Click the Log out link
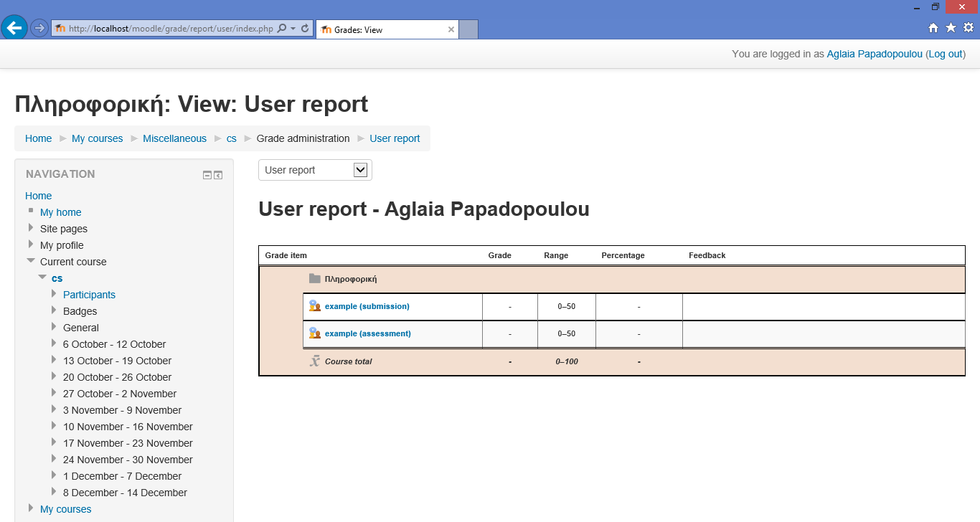This screenshot has height=522, width=980. [946, 54]
